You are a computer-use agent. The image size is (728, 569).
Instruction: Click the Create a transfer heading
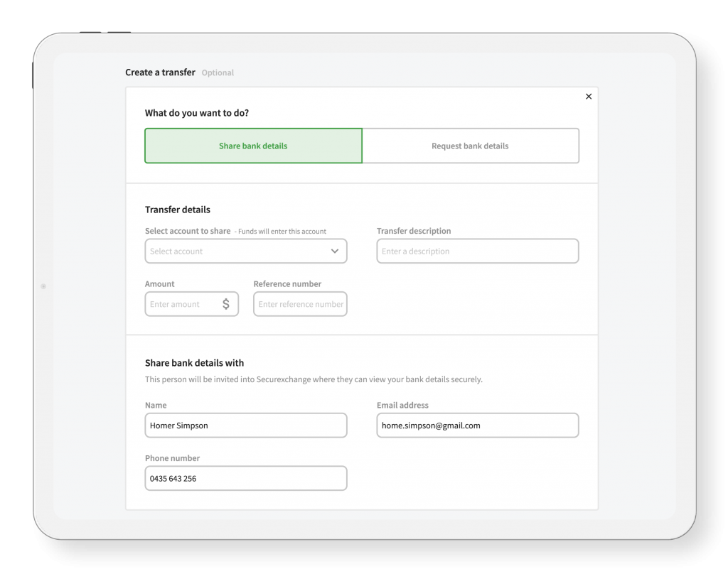[x=160, y=72]
